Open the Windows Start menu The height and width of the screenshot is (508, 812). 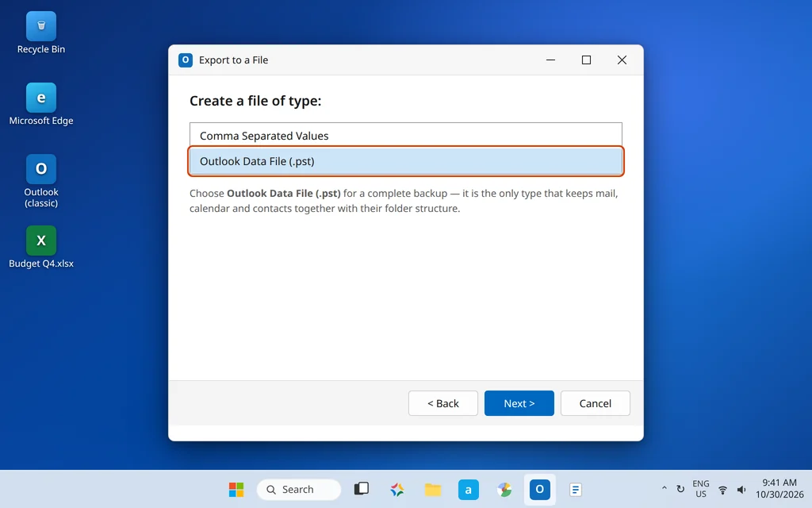coord(236,489)
